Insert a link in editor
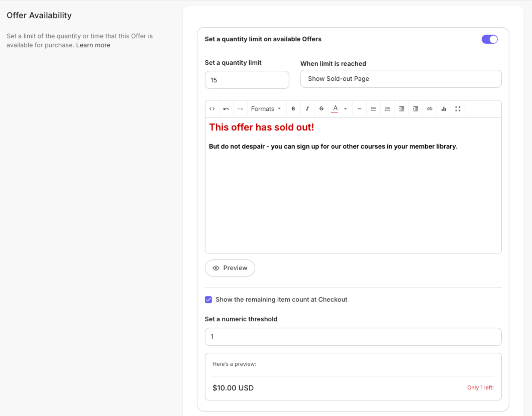The width and height of the screenshot is (532, 416). coord(430,109)
